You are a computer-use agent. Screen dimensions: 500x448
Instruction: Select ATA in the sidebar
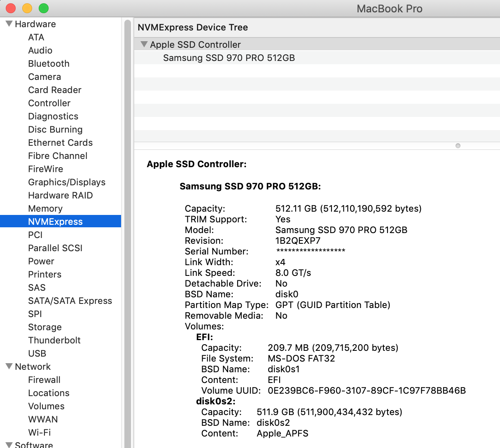tap(36, 37)
